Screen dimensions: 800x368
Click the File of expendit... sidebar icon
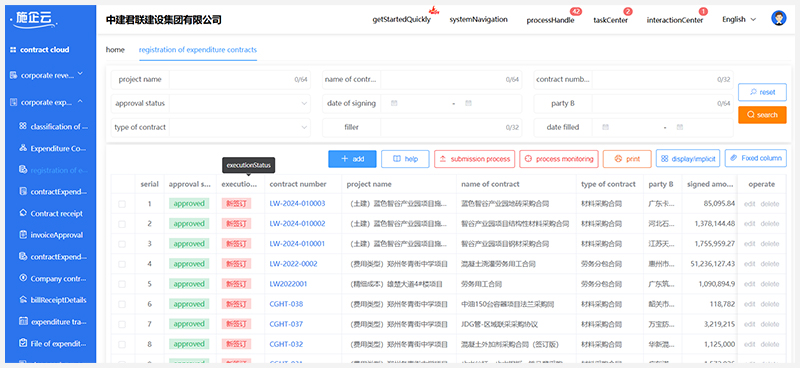coord(22,343)
